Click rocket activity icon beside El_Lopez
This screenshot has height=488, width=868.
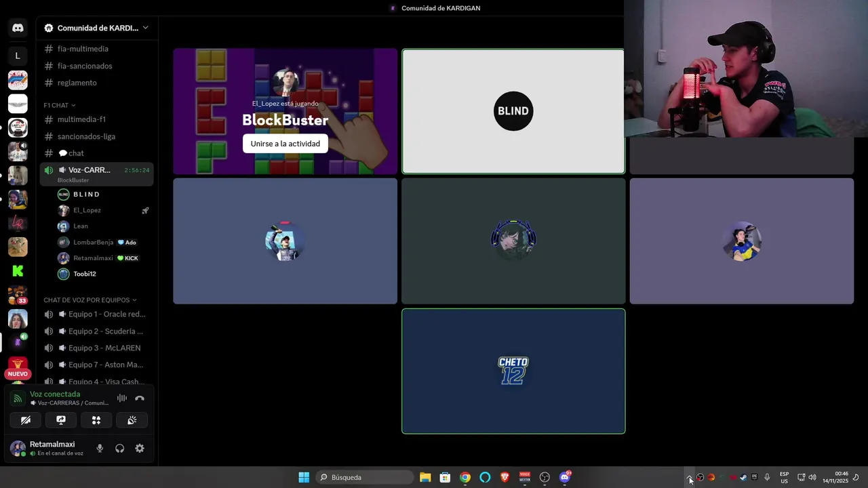click(x=145, y=211)
